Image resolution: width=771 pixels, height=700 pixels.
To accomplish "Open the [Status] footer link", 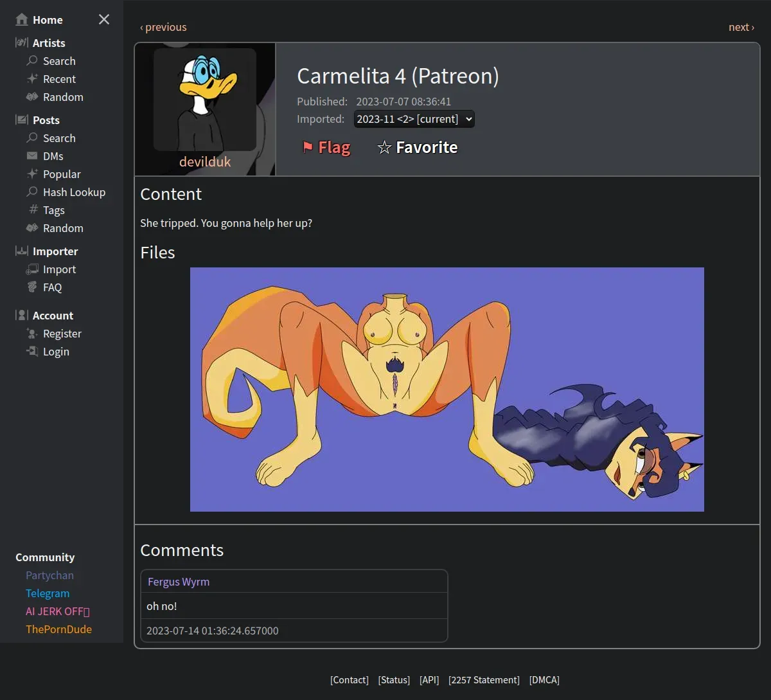I will (x=394, y=680).
